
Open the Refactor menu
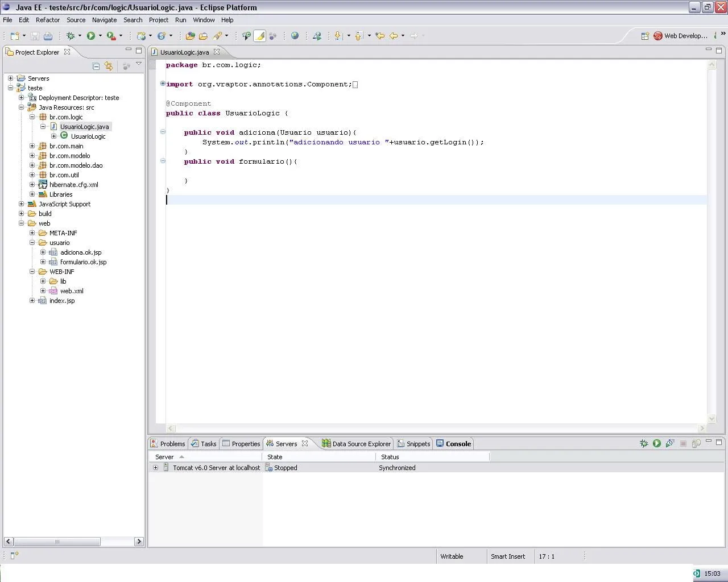[48, 20]
